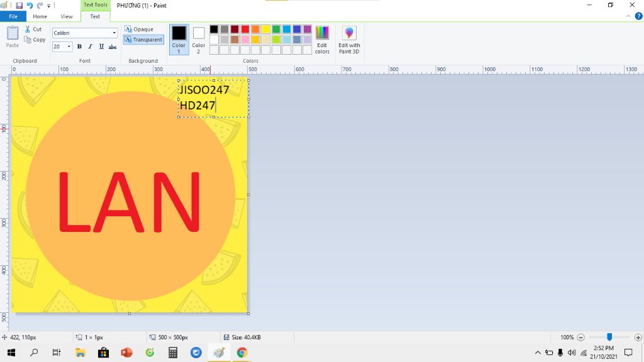Switch to the Home ribbon tab
The image size is (644, 362).
(40, 16)
